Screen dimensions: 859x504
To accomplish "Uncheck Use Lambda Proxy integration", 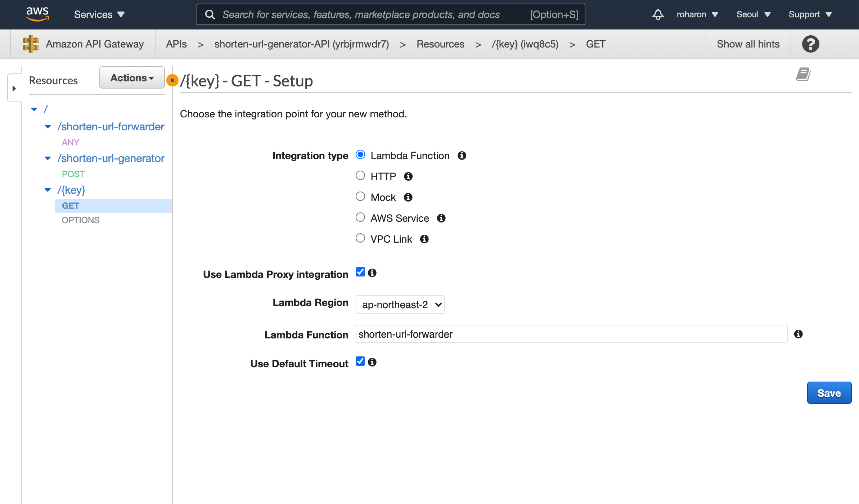I will click(x=360, y=272).
